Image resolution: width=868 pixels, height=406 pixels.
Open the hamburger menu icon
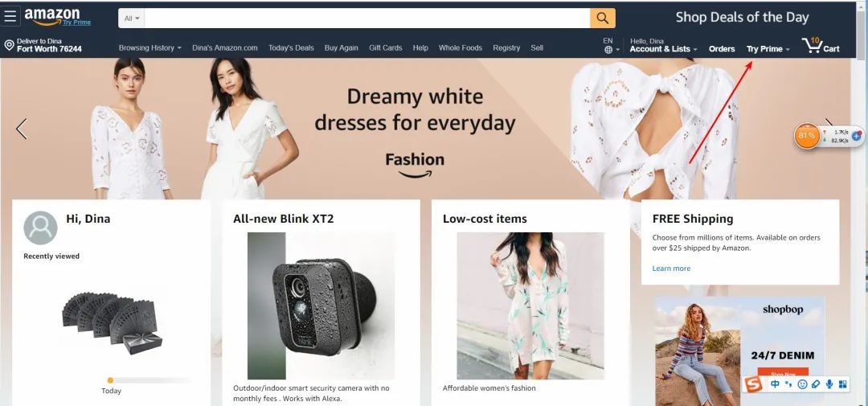(10, 16)
